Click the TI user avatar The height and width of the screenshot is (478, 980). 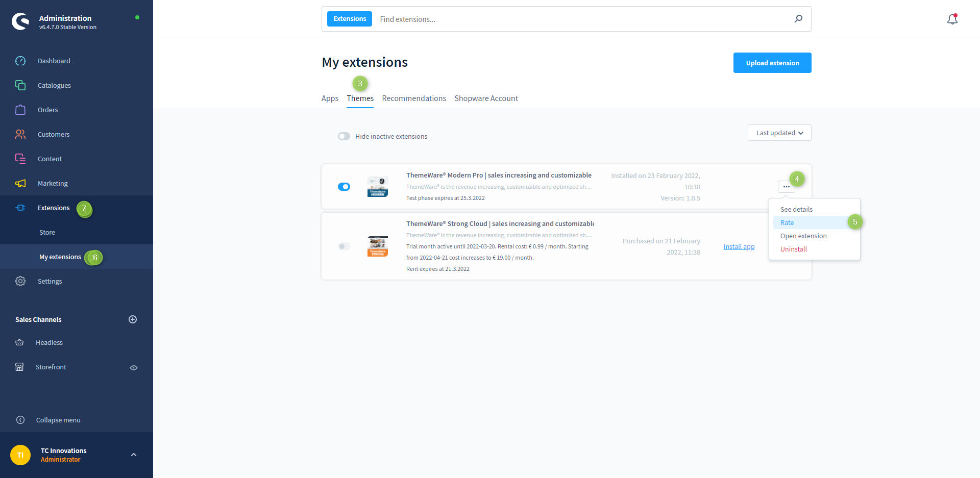(x=20, y=455)
